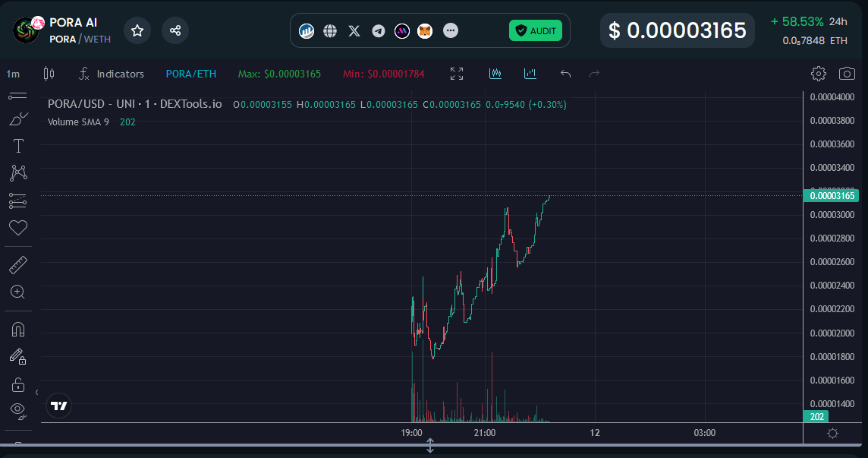The height and width of the screenshot is (458, 868).
Task: Toggle the price/market cap chart icon
Action: (x=530, y=73)
